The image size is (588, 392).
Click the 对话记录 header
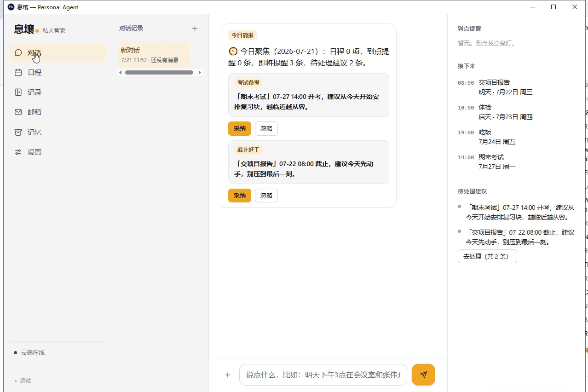(x=131, y=29)
